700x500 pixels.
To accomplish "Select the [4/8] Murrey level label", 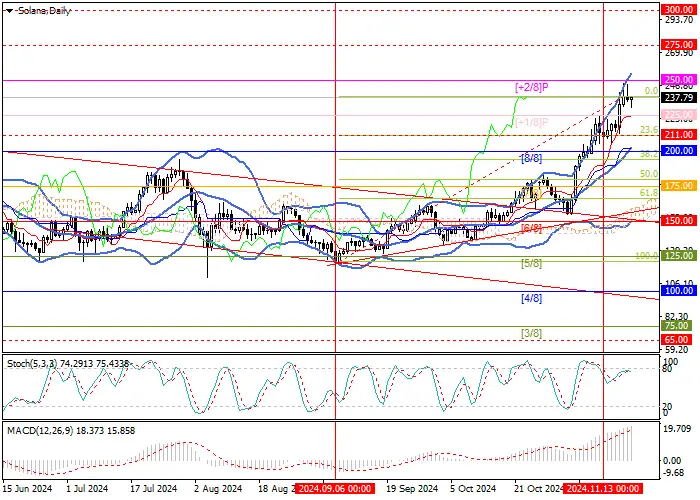I will [x=532, y=298].
